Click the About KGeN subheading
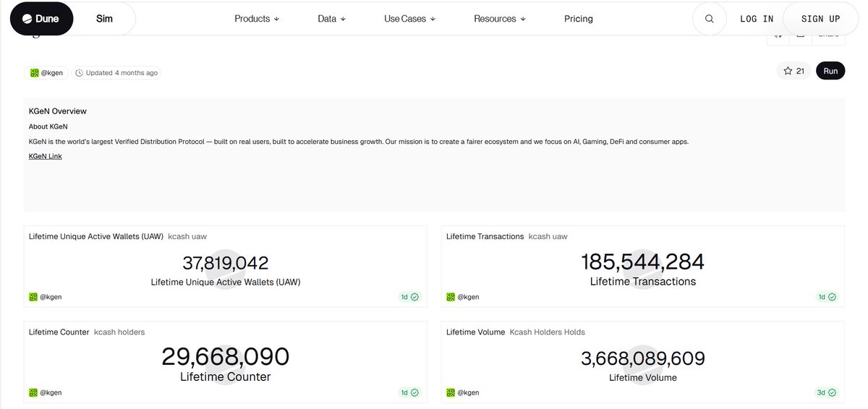The width and height of the screenshot is (868, 409). tap(48, 126)
